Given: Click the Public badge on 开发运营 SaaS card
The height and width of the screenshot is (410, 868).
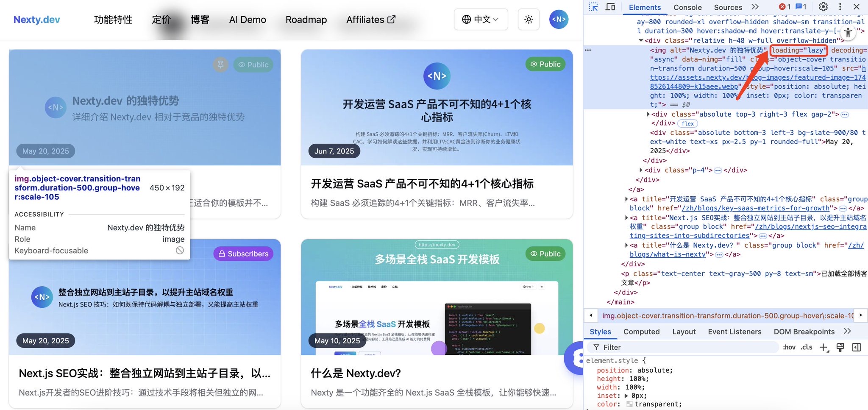Looking at the screenshot, I should (x=545, y=64).
